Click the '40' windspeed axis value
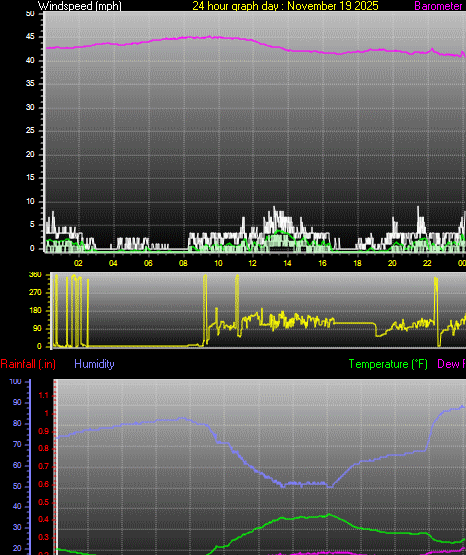 (30, 61)
